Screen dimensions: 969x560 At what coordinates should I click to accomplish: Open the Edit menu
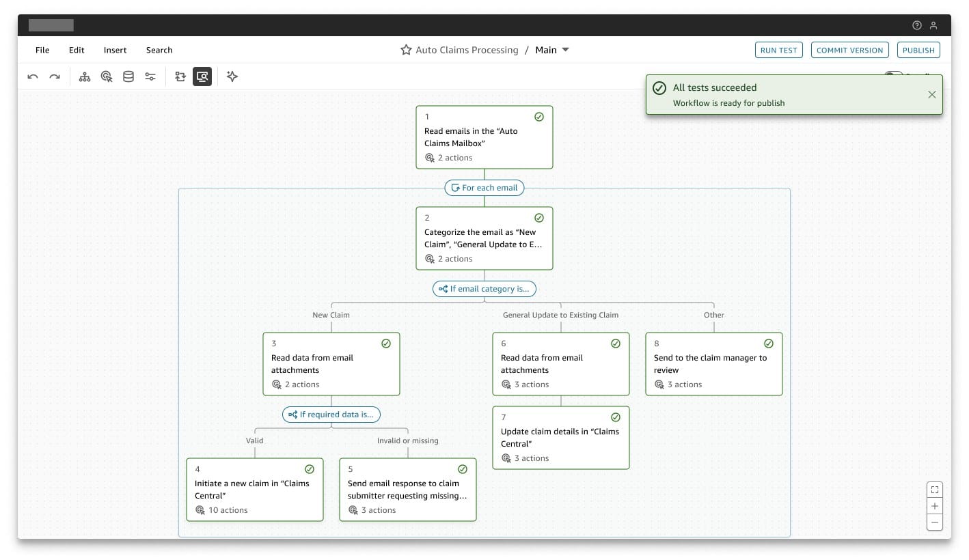tap(77, 50)
